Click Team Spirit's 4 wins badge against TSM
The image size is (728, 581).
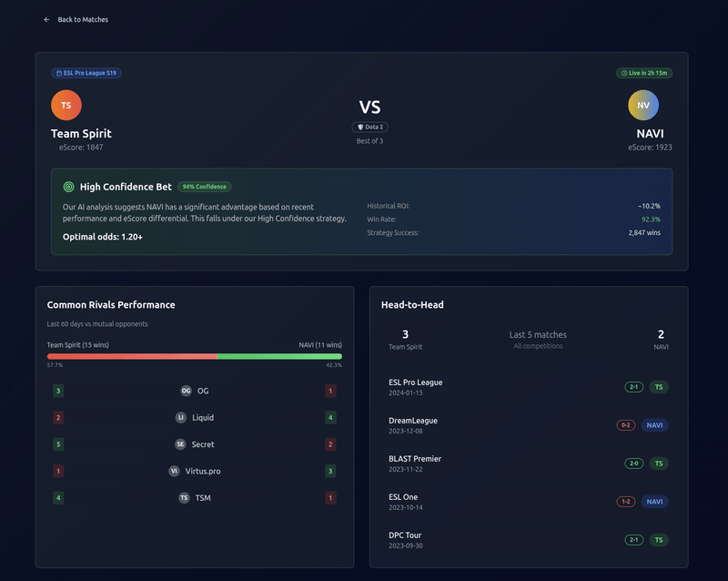click(x=58, y=498)
